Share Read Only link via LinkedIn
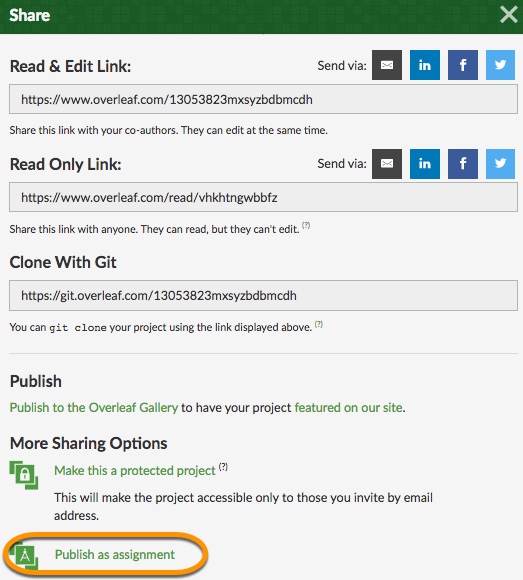The image size is (523, 580). pyautogui.click(x=425, y=164)
